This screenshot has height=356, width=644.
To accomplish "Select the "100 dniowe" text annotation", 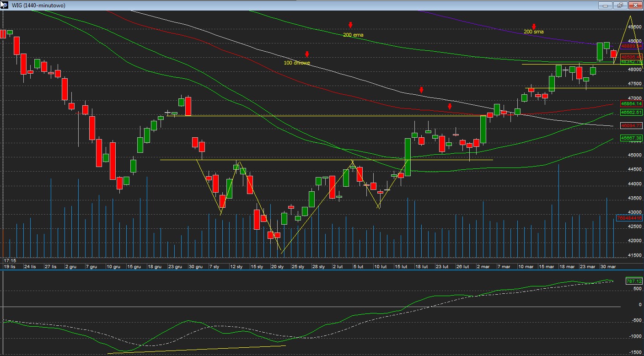I will [297, 63].
